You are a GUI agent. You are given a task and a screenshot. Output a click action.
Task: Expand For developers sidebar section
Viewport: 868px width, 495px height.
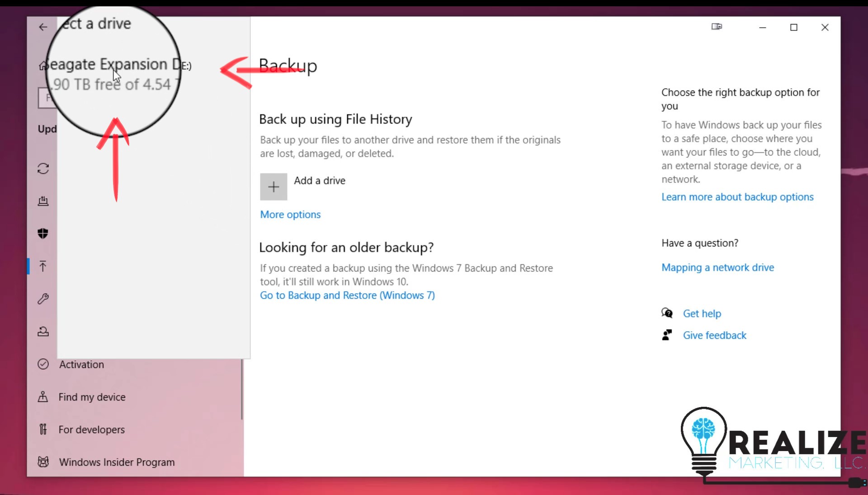pos(92,429)
